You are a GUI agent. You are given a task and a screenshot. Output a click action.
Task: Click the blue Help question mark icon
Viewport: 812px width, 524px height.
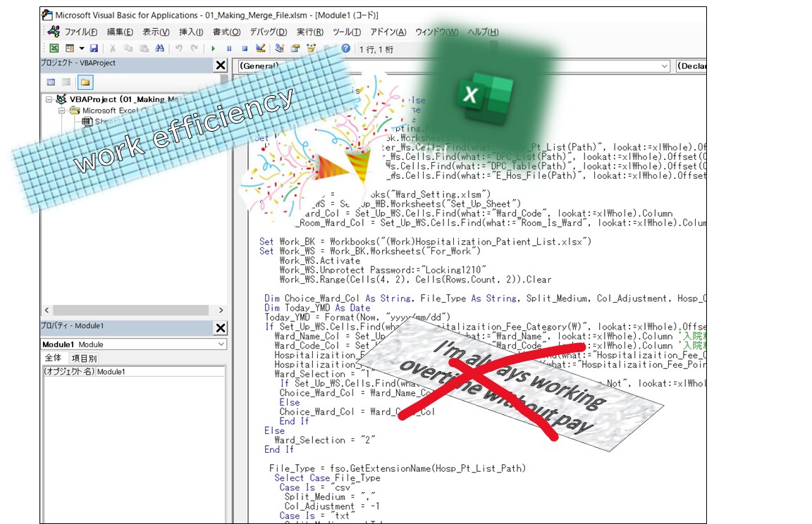[346, 48]
